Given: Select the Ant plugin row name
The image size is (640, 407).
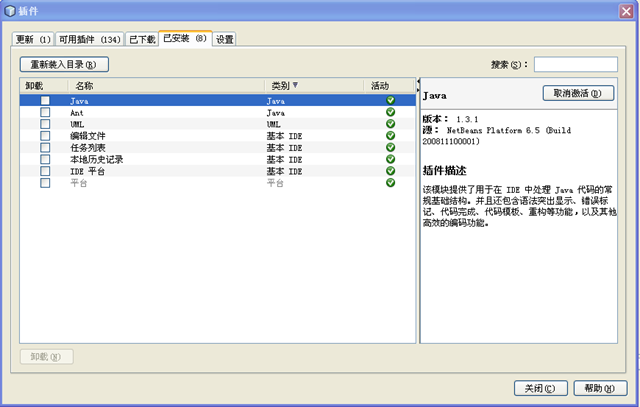Looking at the screenshot, I should (77, 113).
